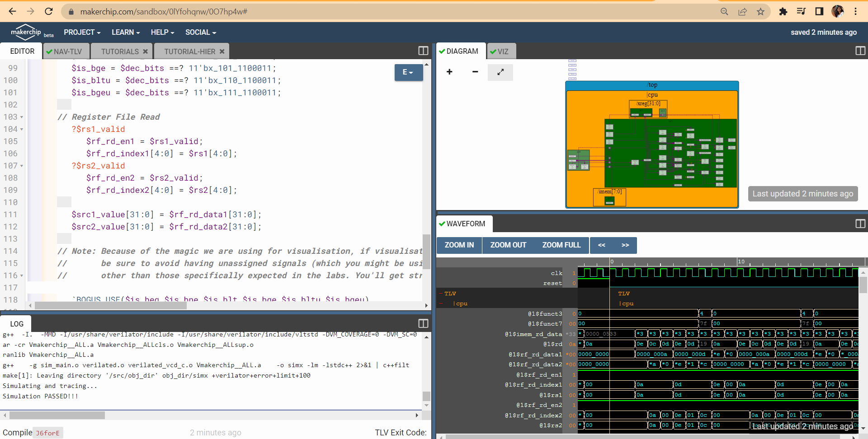Split the LOG panel using its split-pane icon

tap(423, 323)
